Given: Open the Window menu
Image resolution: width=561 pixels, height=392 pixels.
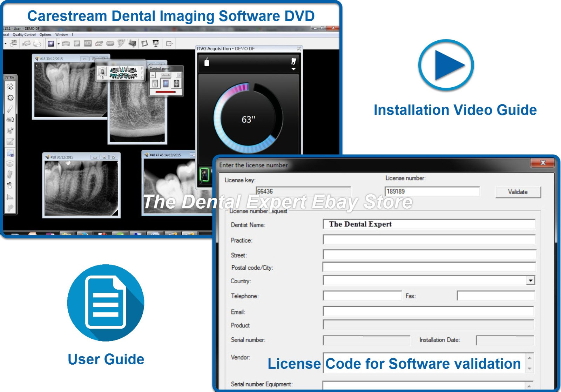Looking at the screenshot, I should click(61, 35).
